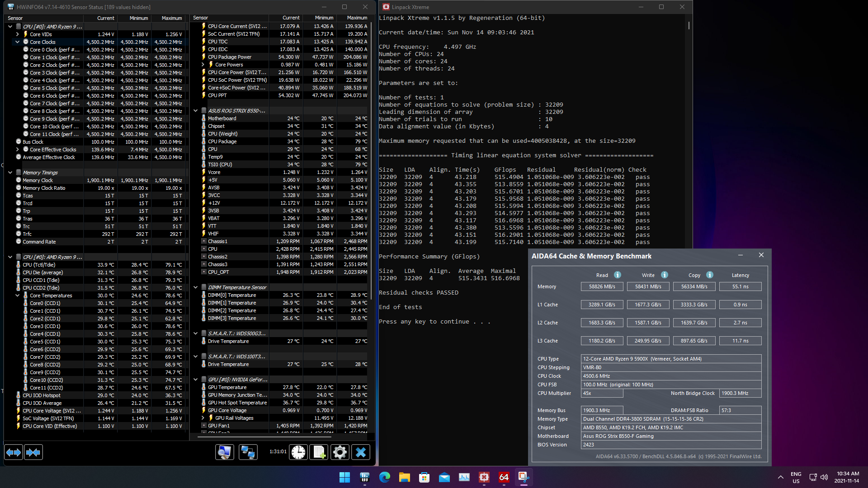This screenshot has width=868, height=488.
Task: Open the Mail app from the taskbar
Action: click(x=444, y=477)
